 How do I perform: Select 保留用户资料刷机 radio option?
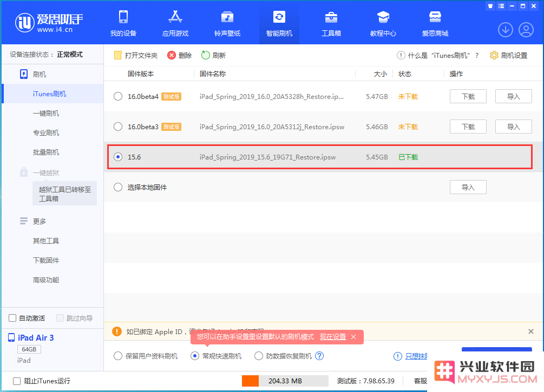tap(118, 356)
